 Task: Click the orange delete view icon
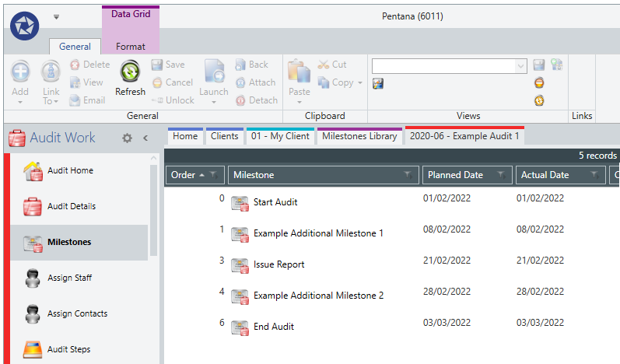point(539,82)
